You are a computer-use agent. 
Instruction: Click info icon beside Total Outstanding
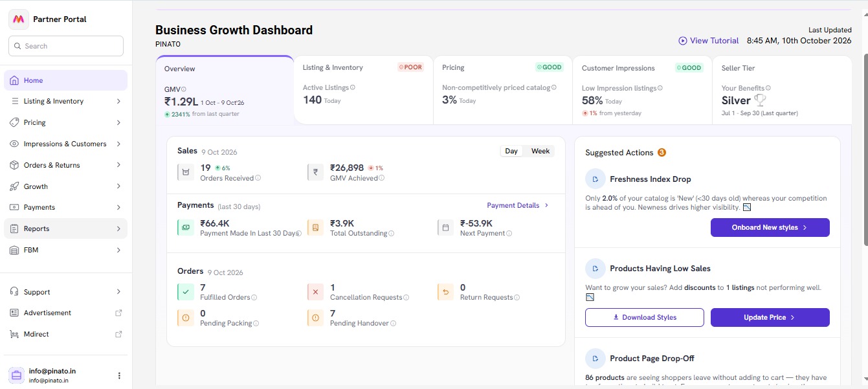tap(392, 233)
